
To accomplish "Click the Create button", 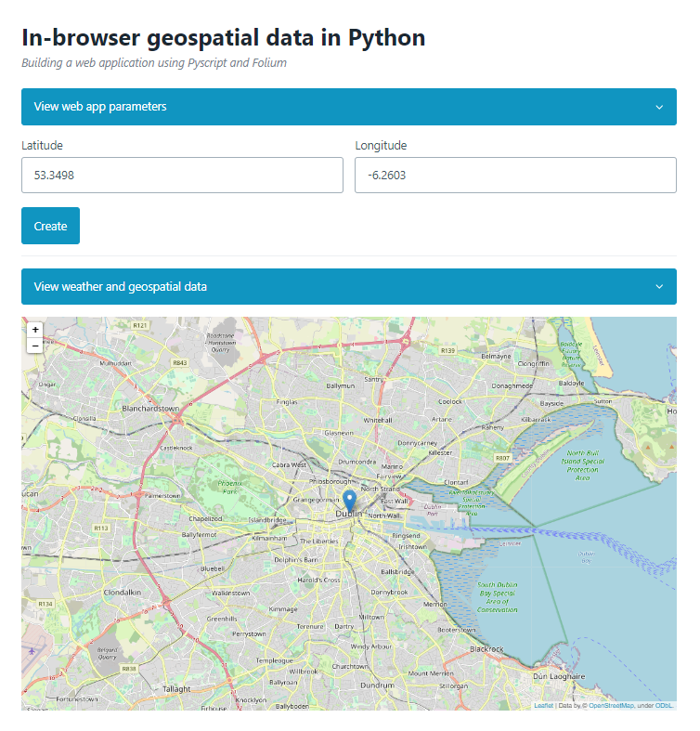I will (x=50, y=226).
